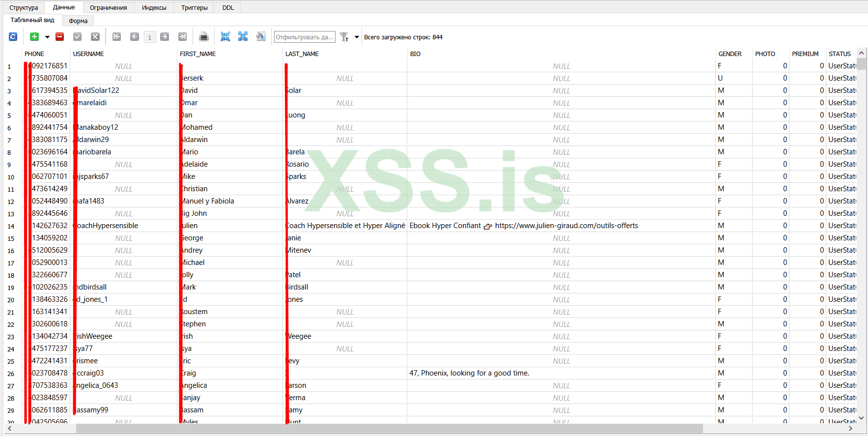
Task: Click the horizontal scrollbar right arrow
Action: (851, 429)
